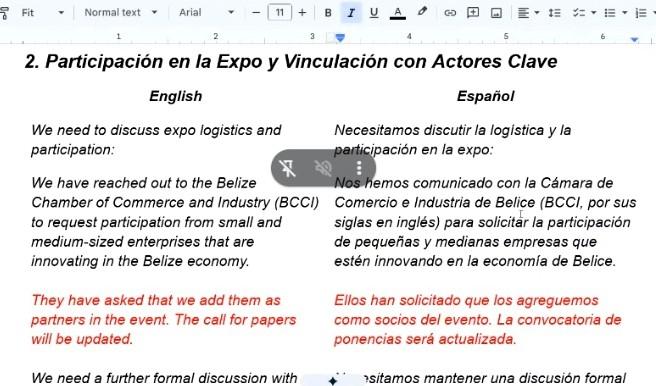656x386 pixels.
Task: Click the heading Participación en la Expo
Action: [x=291, y=61]
